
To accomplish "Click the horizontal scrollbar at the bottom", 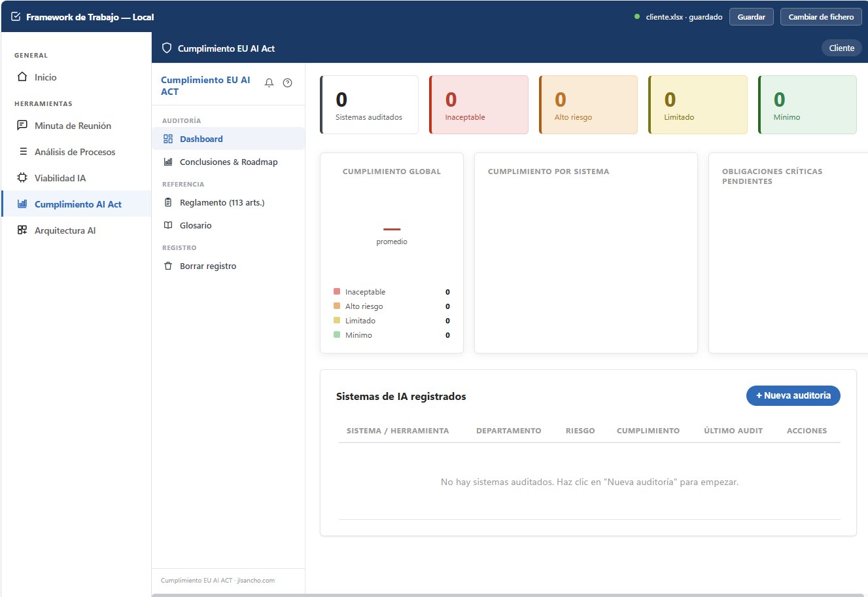I will pyautogui.click(x=508, y=595).
